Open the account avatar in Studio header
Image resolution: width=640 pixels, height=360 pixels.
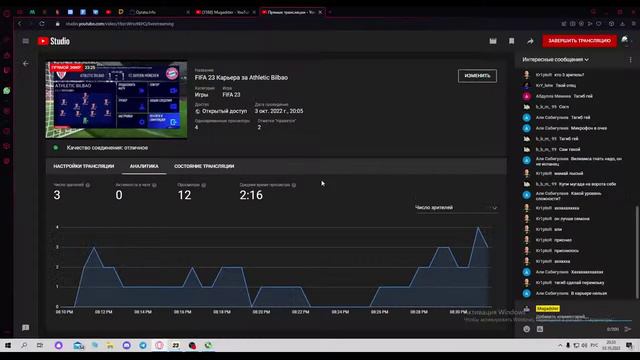tap(625, 40)
